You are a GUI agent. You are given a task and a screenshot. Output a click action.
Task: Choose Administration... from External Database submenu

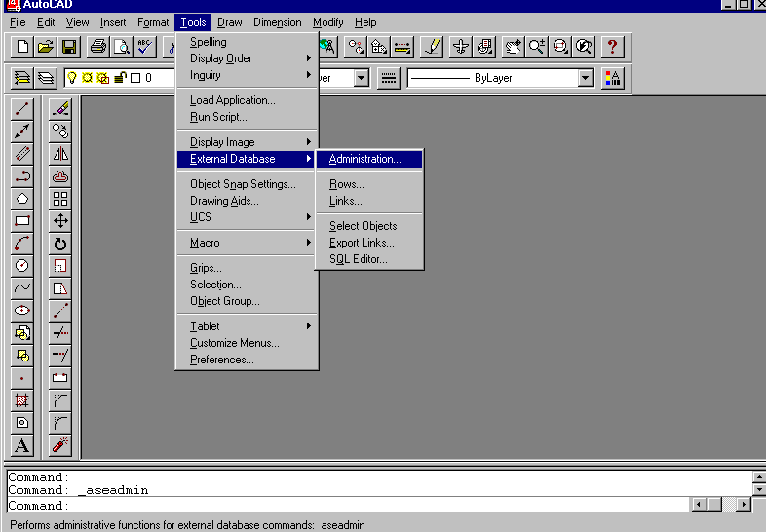[x=369, y=159]
